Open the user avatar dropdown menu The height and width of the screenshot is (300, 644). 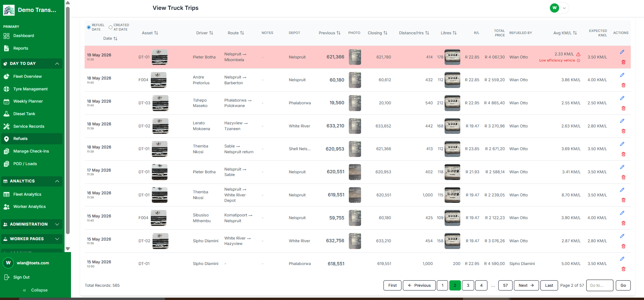click(x=559, y=8)
